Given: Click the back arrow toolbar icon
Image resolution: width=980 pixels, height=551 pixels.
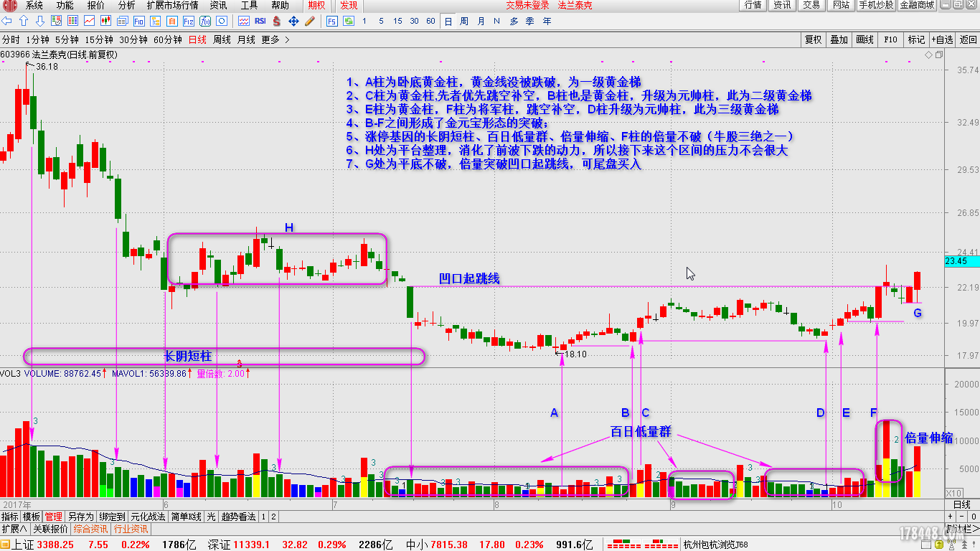Looking at the screenshot, I should [7, 22].
